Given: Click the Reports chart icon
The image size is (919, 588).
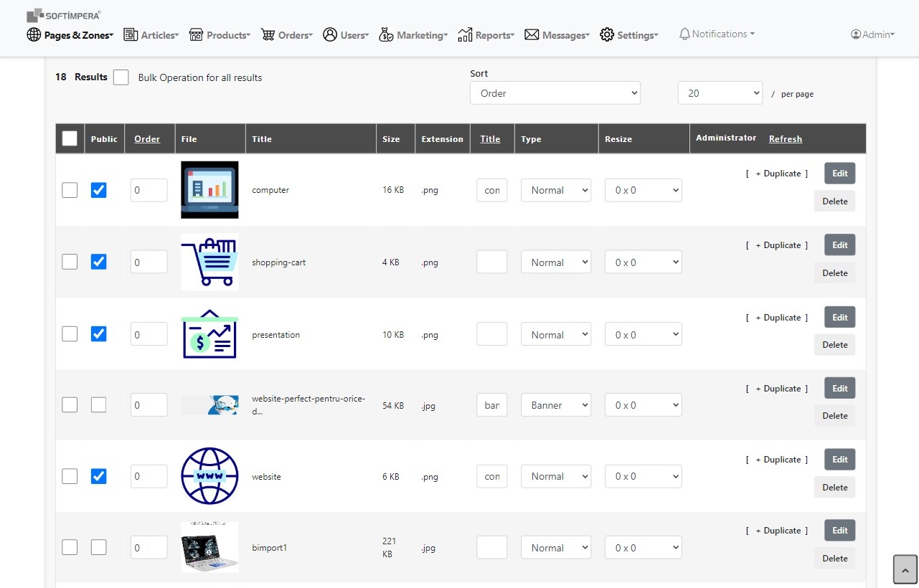Looking at the screenshot, I should [x=465, y=34].
